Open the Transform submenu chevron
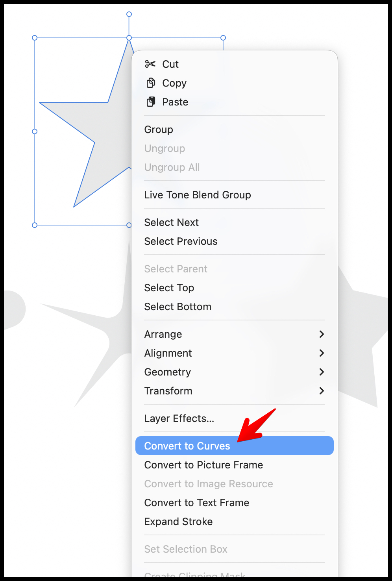392x581 pixels. point(322,391)
